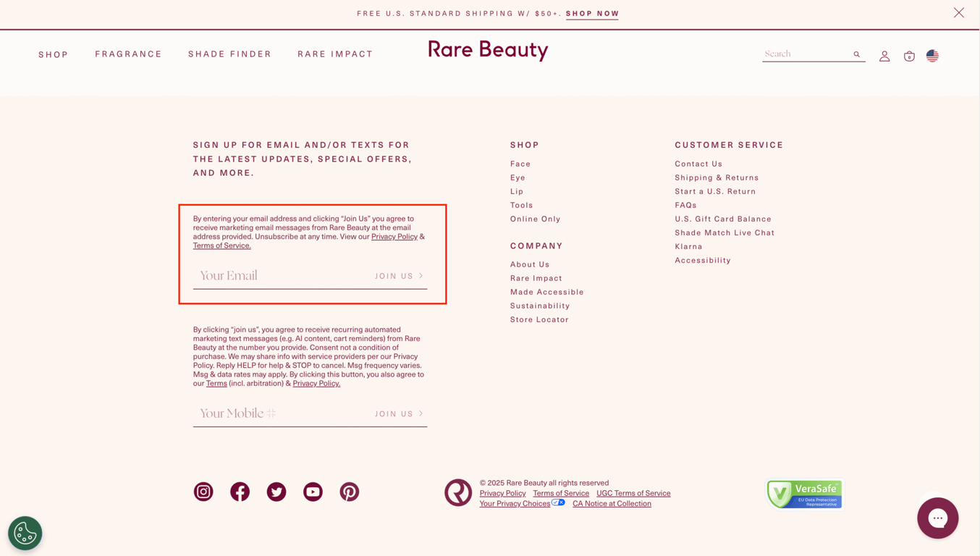Click the SHOP NOW shipping banner link
The image size is (980, 556).
click(x=592, y=13)
